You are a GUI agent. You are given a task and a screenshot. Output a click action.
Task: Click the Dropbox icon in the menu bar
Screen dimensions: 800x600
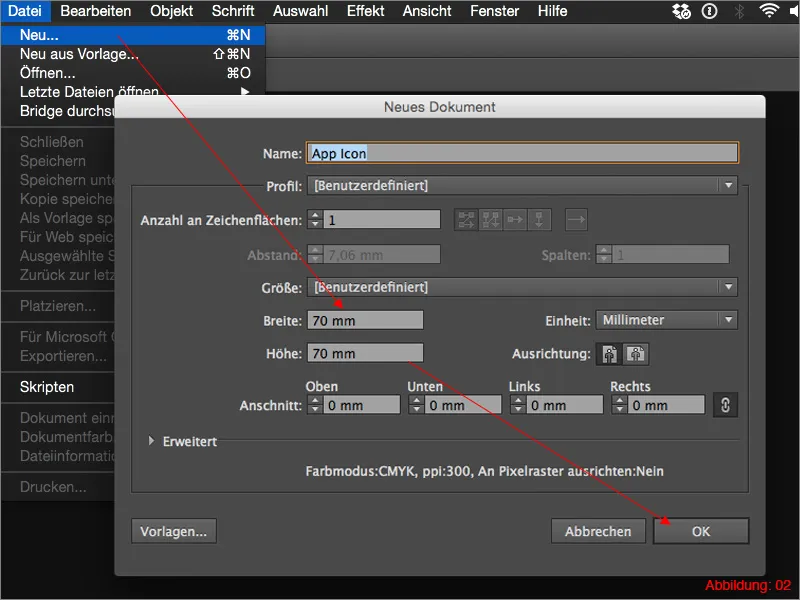pos(682,11)
